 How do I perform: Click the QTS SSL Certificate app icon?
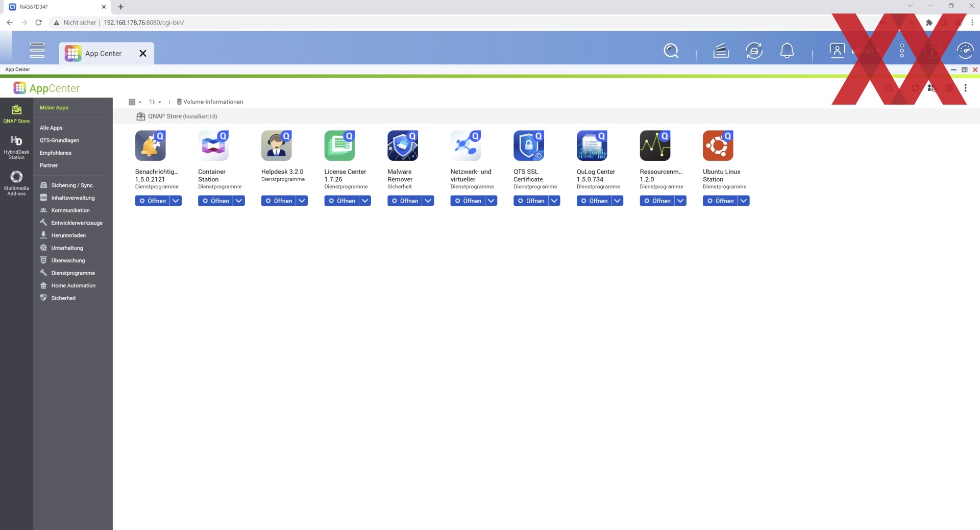coord(529,146)
